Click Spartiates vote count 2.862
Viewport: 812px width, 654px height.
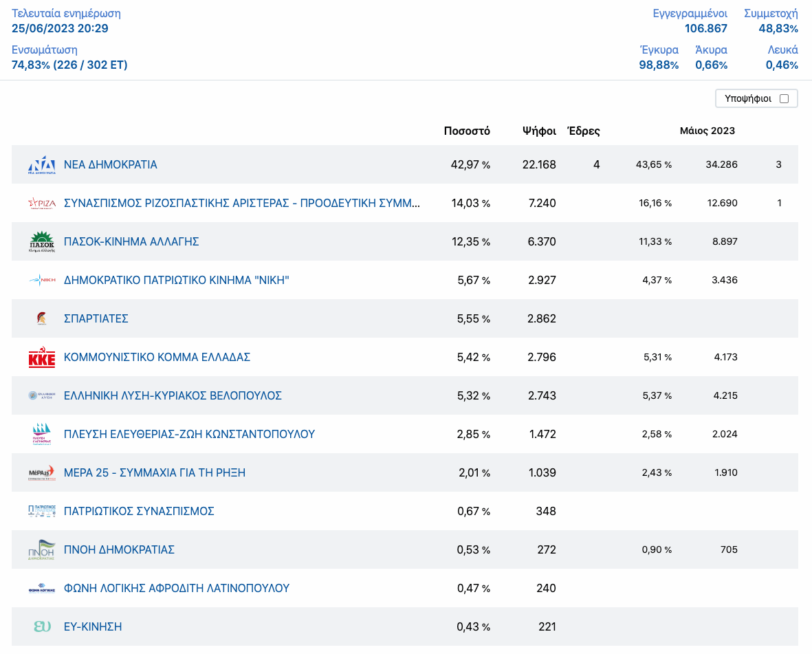tap(542, 318)
